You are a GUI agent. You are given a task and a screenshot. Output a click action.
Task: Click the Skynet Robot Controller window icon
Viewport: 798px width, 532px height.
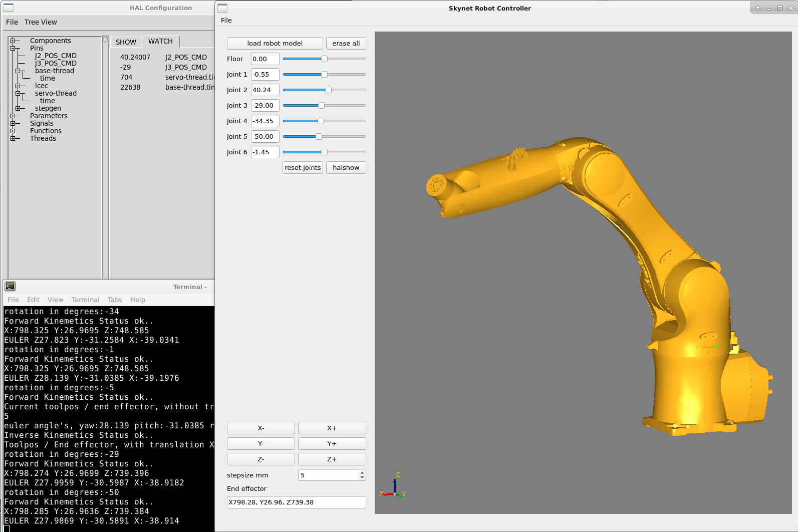222,8
